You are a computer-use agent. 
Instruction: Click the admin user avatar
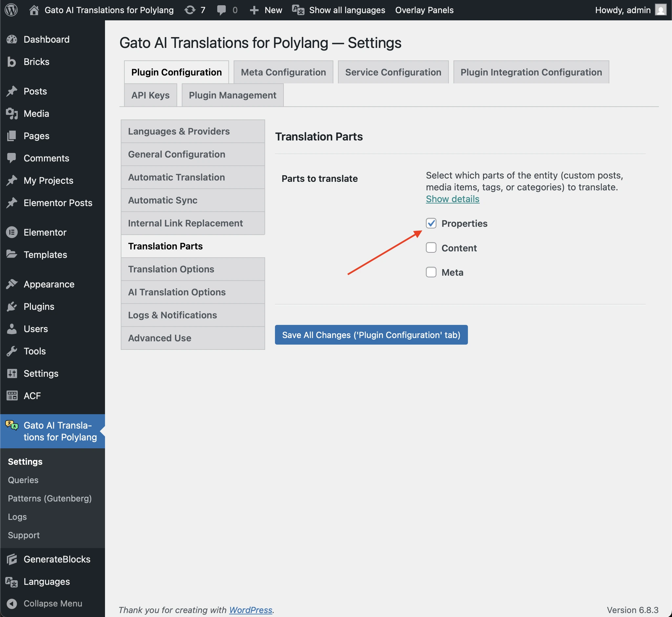pos(660,10)
